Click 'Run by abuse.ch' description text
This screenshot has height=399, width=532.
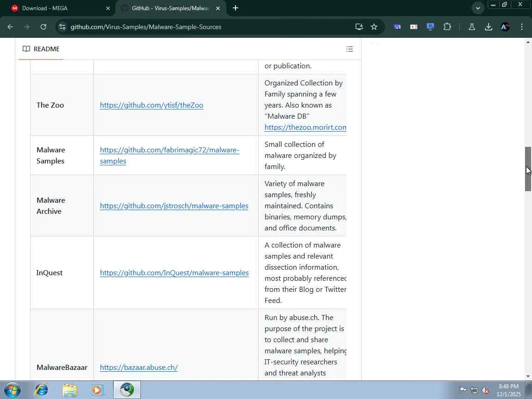coord(305,345)
